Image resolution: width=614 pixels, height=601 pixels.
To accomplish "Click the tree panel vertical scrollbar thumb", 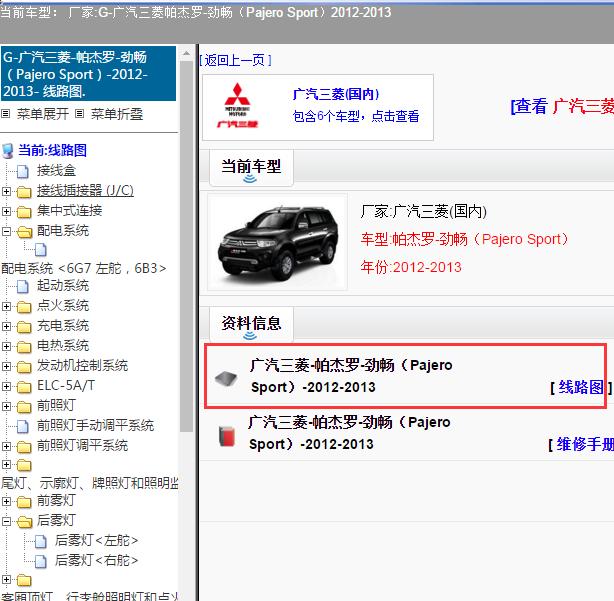I will click(x=187, y=246).
